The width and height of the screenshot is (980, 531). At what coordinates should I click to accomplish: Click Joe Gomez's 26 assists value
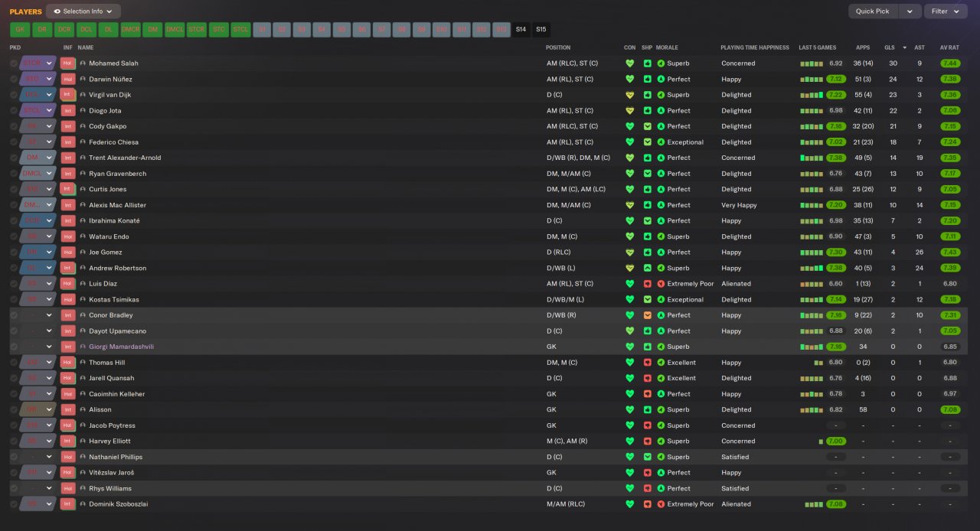[x=919, y=252]
